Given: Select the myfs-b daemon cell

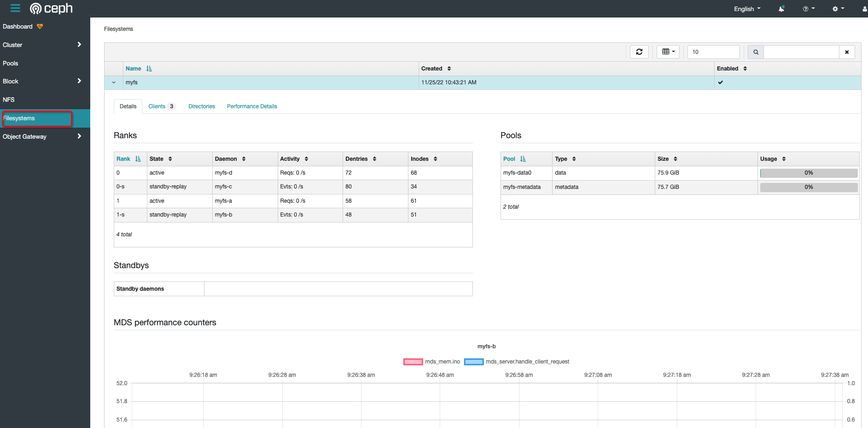Looking at the screenshot, I should point(245,215).
